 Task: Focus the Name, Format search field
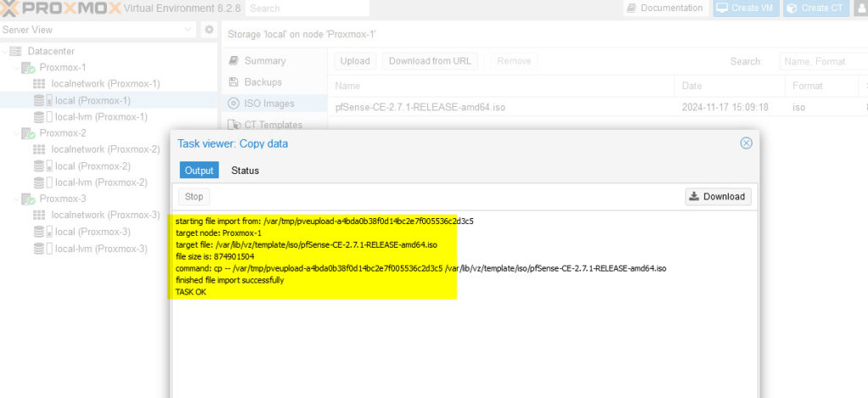pyautogui.click(x=823, y=61)
